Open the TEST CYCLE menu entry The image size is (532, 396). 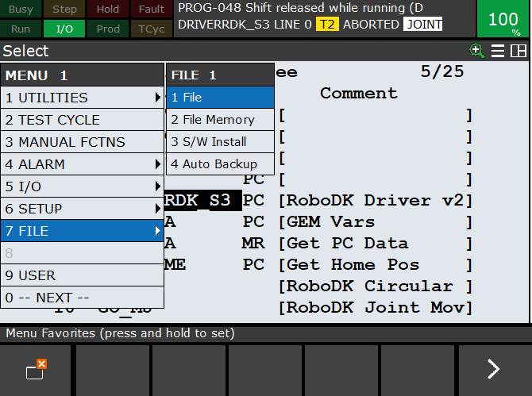pos(82,120)
